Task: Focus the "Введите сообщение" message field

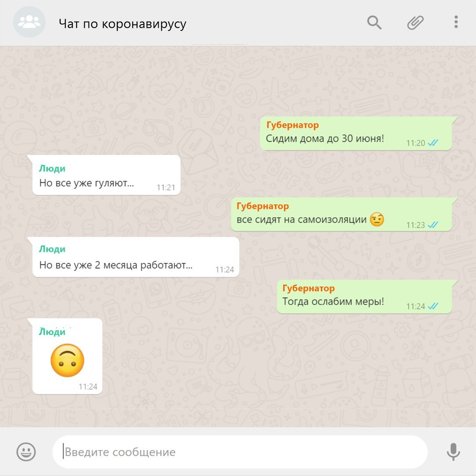Action: [x=240, y=452]
